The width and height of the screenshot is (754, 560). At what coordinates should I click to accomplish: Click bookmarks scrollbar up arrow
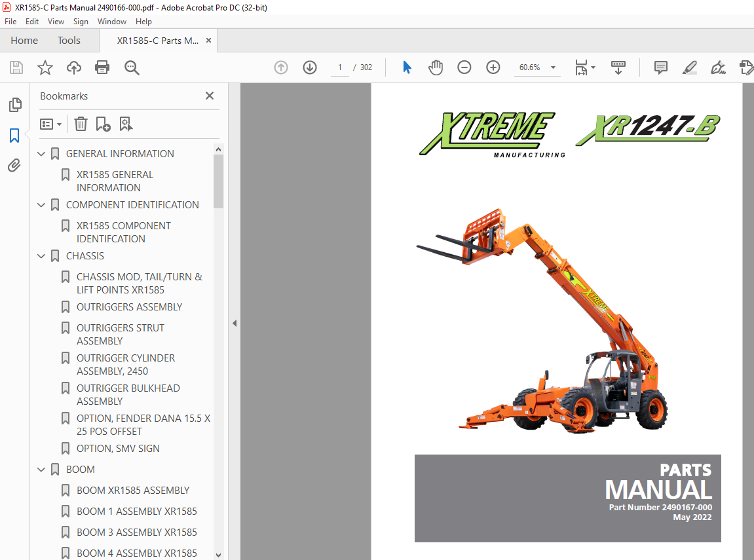[x=218, y=149]
